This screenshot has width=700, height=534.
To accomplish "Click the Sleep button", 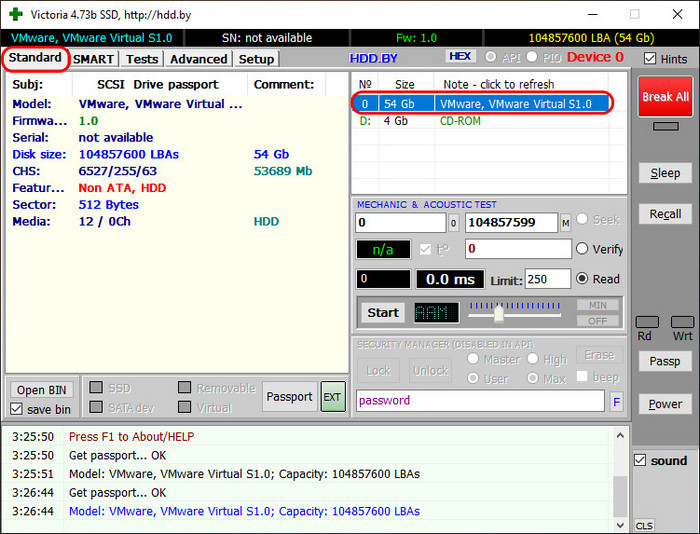I will [665, 173].
